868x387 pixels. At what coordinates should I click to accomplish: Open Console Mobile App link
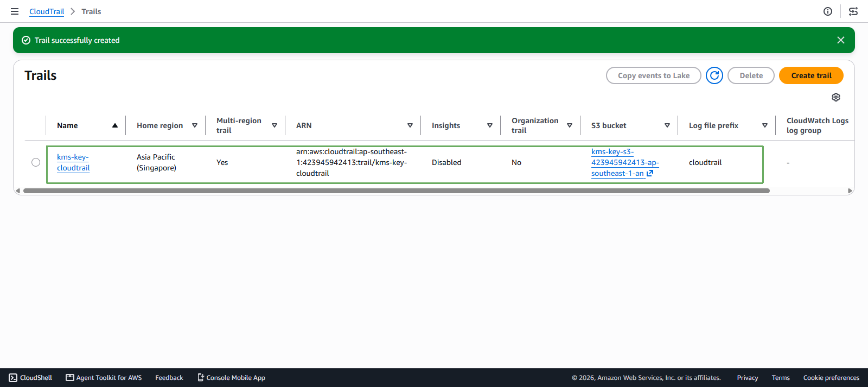coord(231,378)
